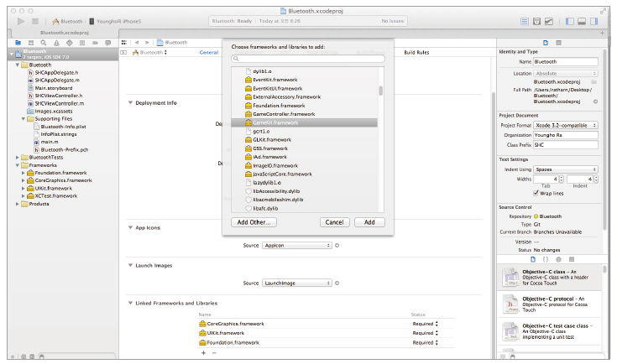Click the Add Other... button
Screen dimensions: 617x364
tap(255, 222)
